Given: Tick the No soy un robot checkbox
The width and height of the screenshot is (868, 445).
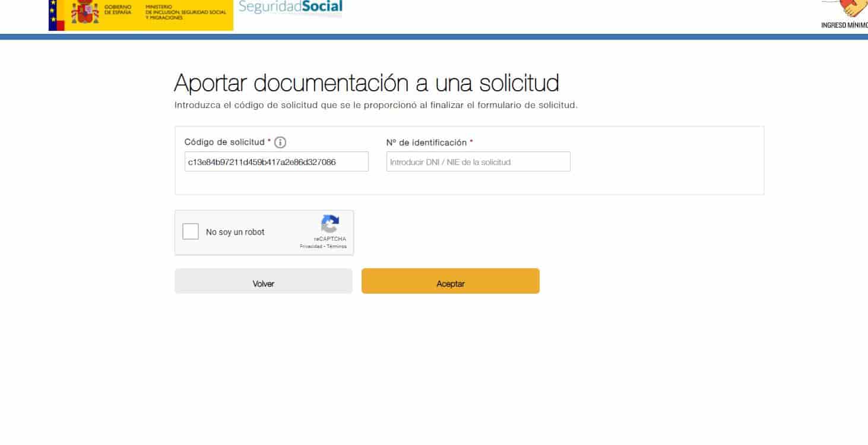Looking at the screenshot, I should click(x=191, y=231).
